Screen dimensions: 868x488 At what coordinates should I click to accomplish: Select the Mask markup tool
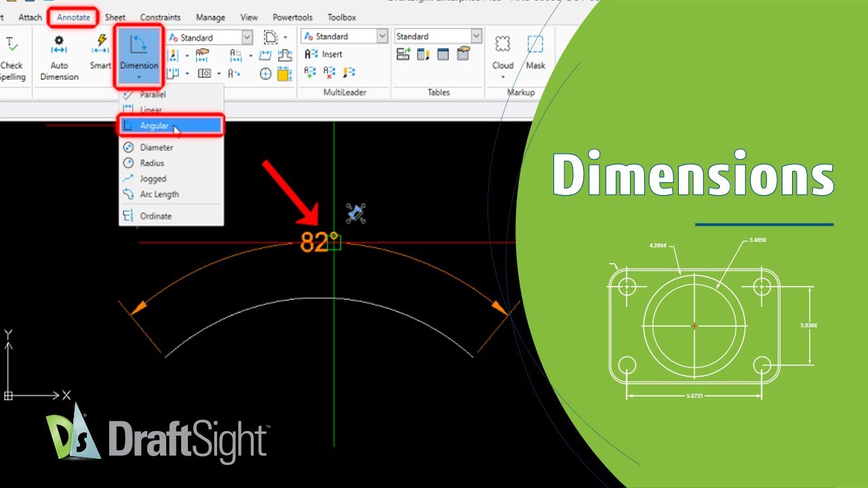point(536,53)
